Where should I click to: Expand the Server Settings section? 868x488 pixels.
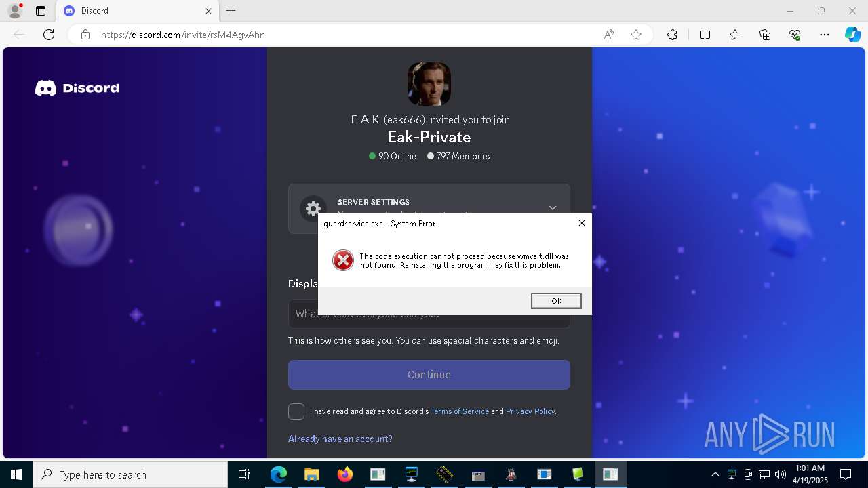click(553, 207)
